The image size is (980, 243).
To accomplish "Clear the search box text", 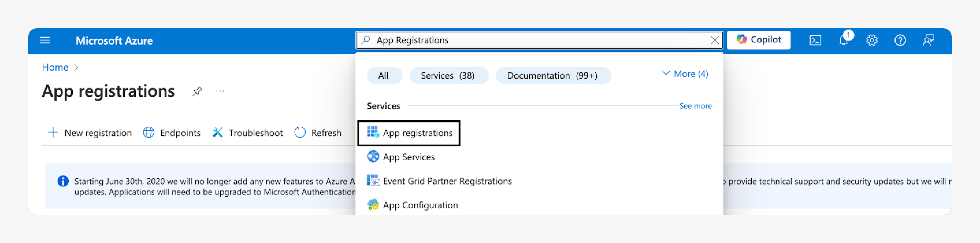I will [714, 41].
